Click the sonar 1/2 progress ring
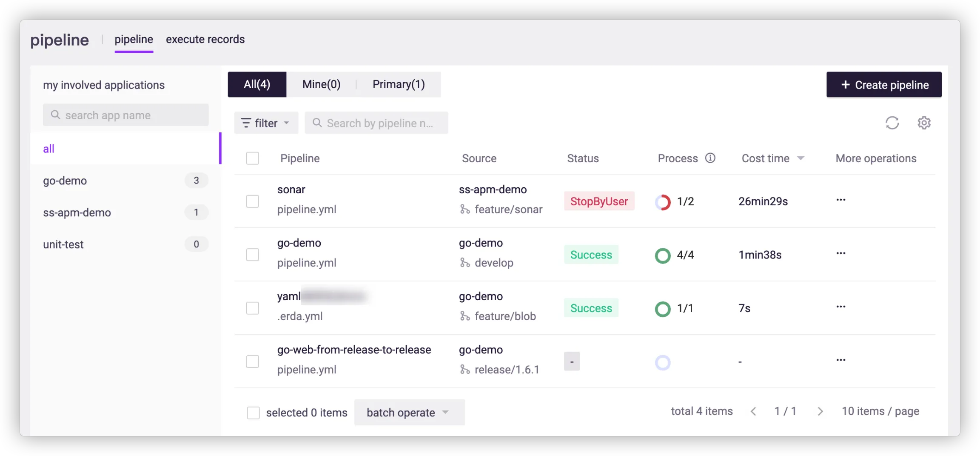The image size is (980, 456). (663, 202)
